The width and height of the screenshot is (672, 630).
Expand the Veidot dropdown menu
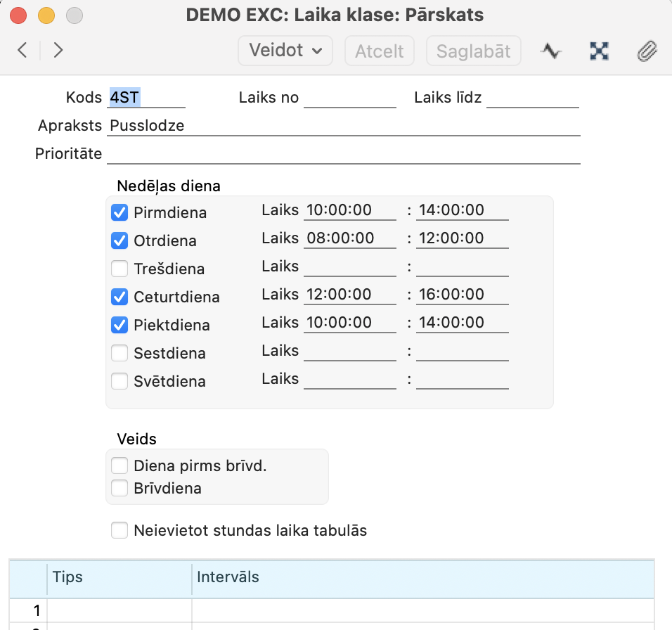285,51
